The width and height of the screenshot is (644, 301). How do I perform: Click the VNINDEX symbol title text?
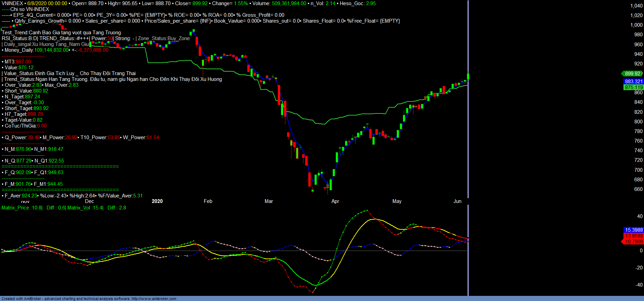tap(12, 3)
